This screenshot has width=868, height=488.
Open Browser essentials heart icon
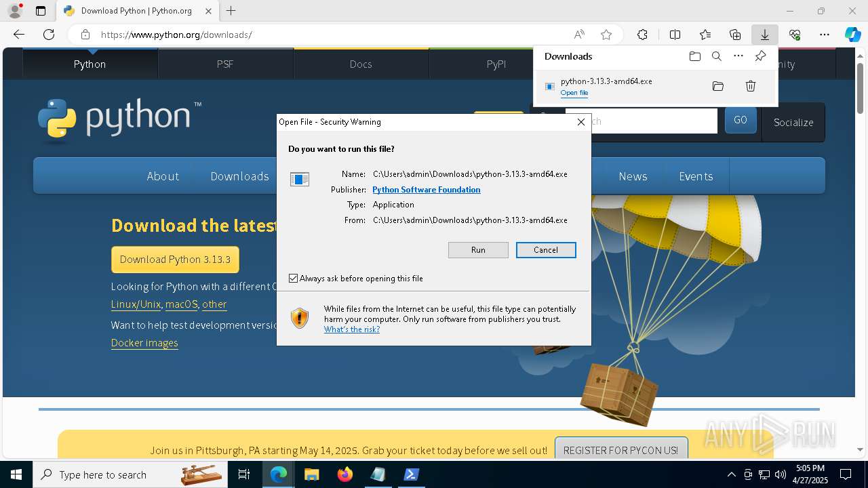click(x=795, y=35)
